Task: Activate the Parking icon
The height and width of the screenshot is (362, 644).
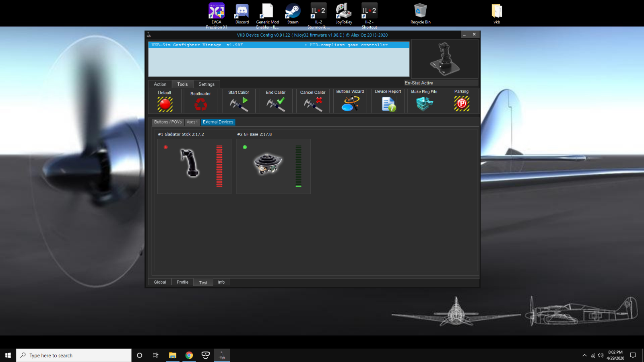Action: tap(462, 104)
